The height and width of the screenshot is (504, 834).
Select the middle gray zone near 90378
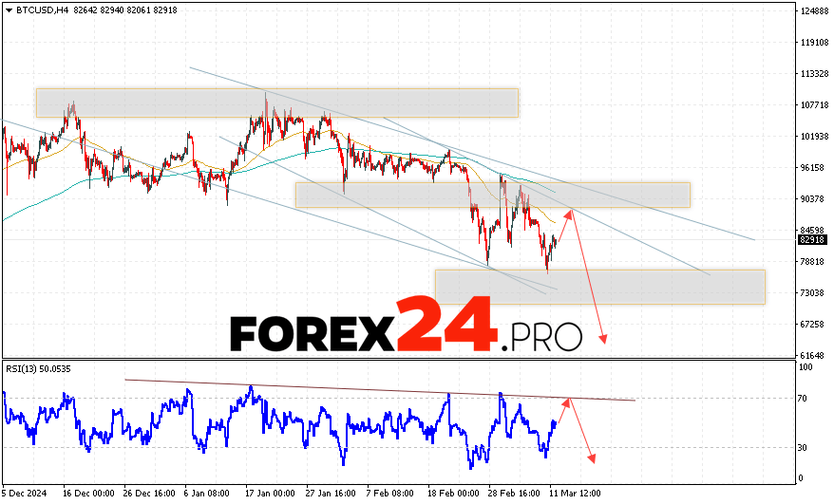point(492,195)
